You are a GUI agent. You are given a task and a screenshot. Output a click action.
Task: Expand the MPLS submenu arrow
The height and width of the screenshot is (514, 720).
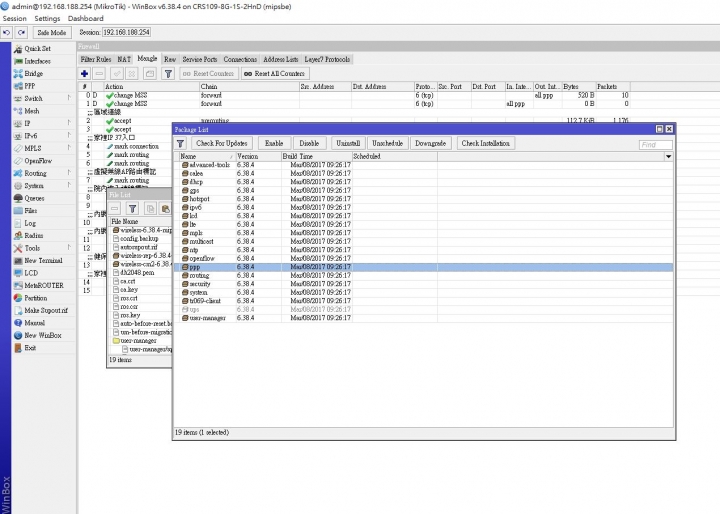[69, 148]
